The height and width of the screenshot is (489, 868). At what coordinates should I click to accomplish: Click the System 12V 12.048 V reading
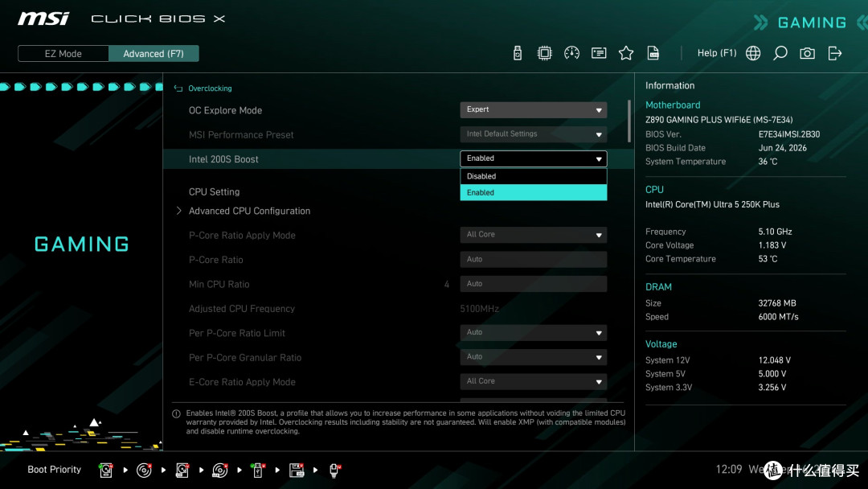click(x=775, y=360)
